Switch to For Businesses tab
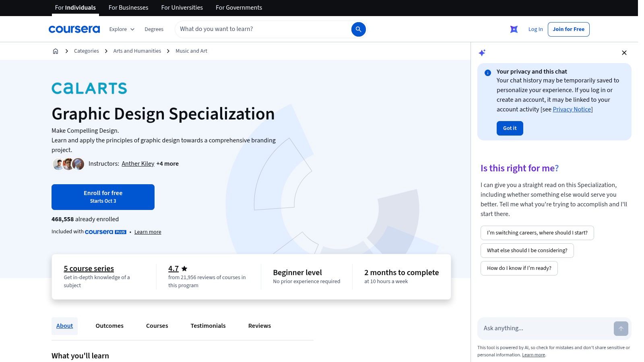The image size is (644, 362). click(x=128, y=8)
